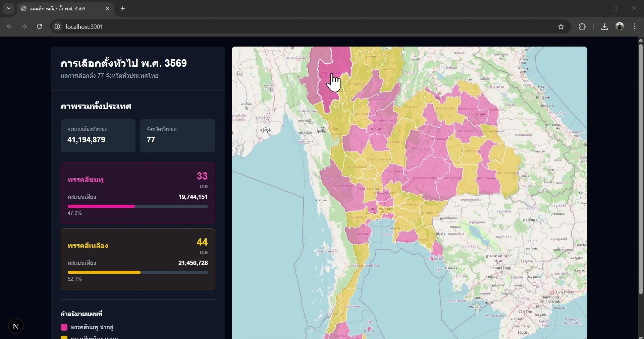The image size is (644, 339).
Task: Close the current election map tab
Action: click(x=107, y=8)
